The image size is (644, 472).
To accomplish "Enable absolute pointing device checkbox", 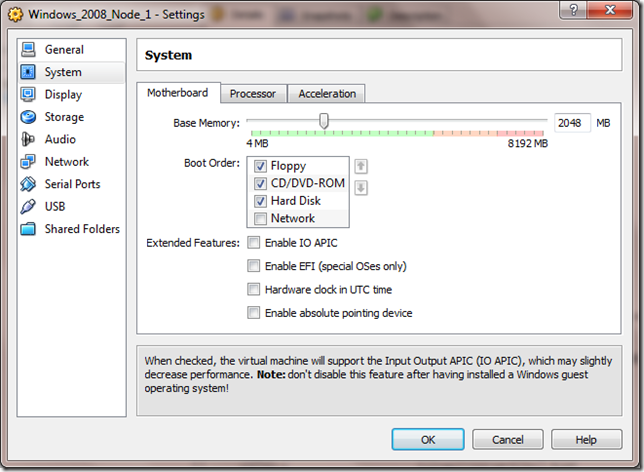I will pyautogui.click(x=253, y=313).
